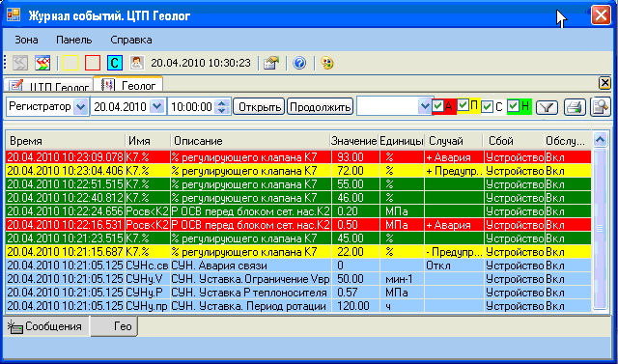Click the Единицы column header
Viewport: 618px width, 364px height.
coord(402,141)
